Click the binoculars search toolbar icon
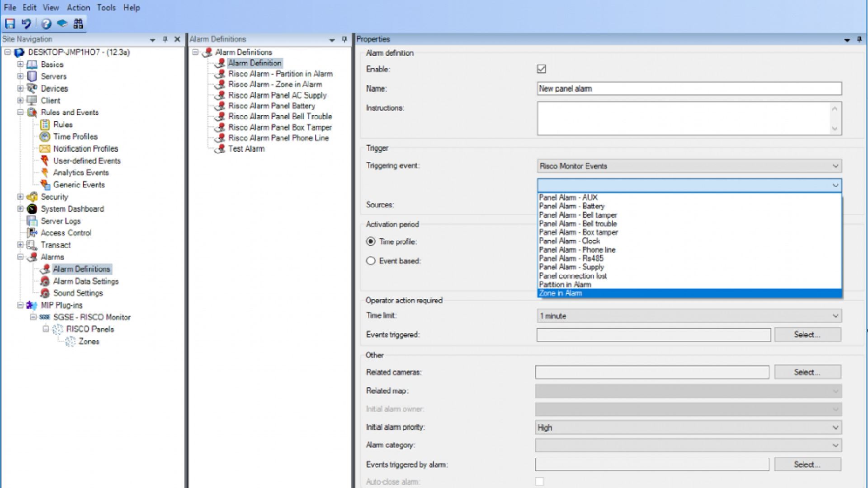Image resolution: width=868 pixels, height=488 pixels. pyautogui.click(x=78, y=23)
